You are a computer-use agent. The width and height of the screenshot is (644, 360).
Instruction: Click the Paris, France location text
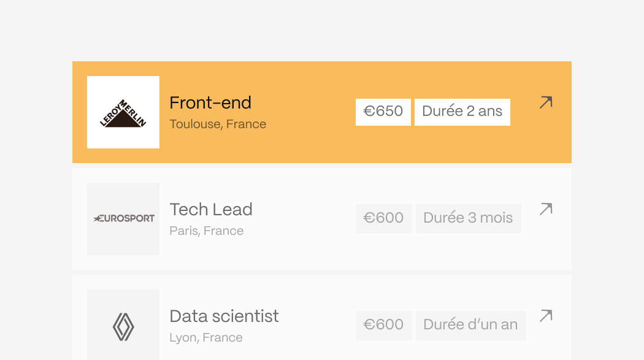pos(207,231)
